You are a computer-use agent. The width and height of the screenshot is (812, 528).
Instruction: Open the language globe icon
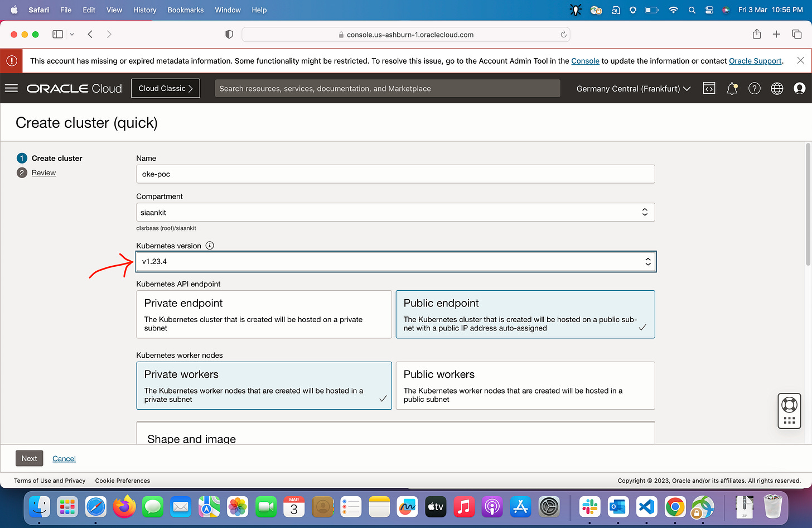(777, 88)
